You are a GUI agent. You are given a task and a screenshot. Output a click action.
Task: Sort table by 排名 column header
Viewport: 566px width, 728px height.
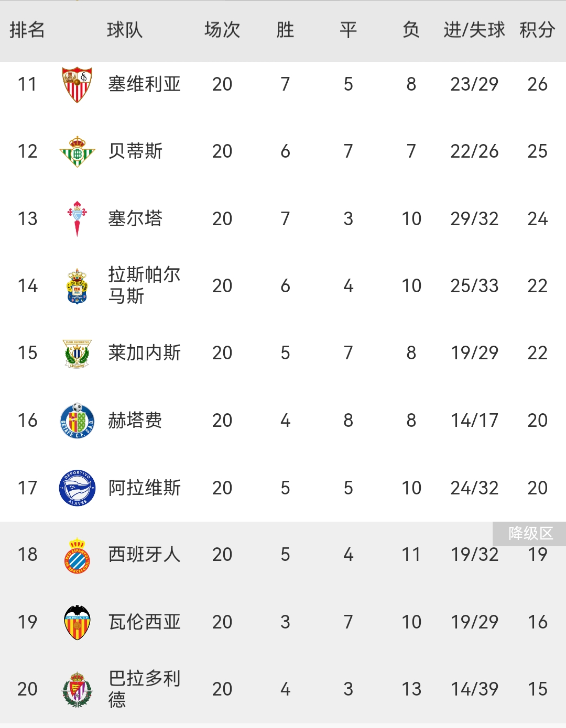pyautogui.click(x=27, y=30)
